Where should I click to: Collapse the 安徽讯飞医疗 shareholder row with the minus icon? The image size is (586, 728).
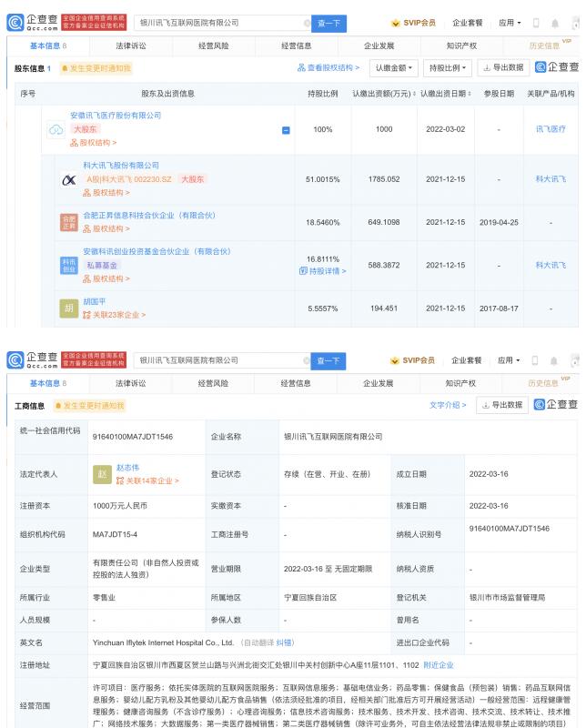(x=286, y=130)
